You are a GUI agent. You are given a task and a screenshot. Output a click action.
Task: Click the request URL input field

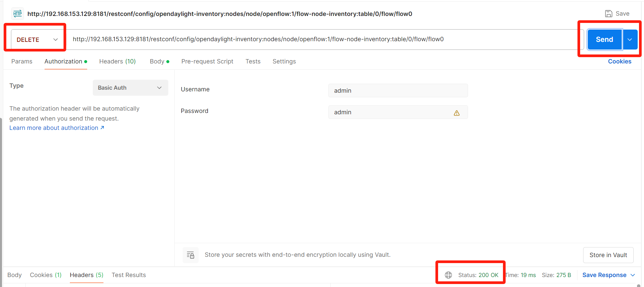click(325, 39)
